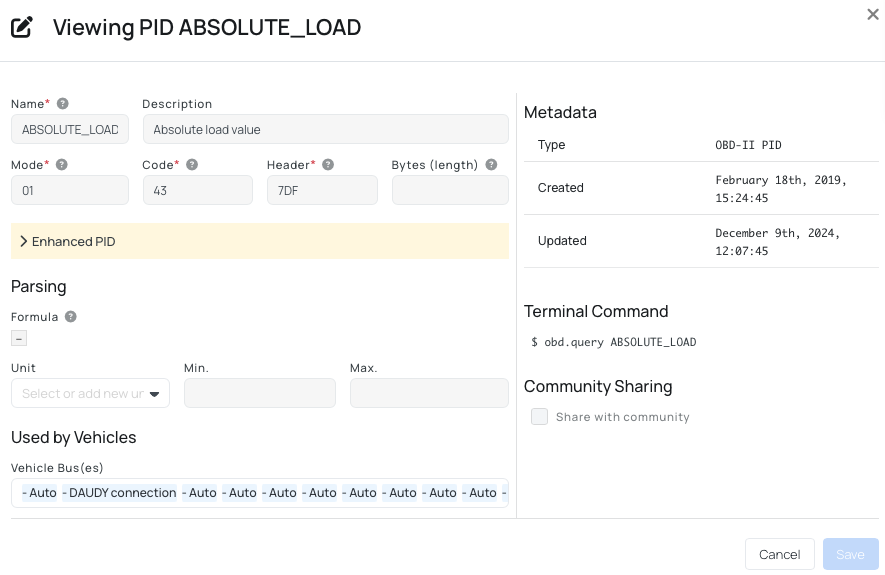Show help for the Code field
885x575 pixels.
192,165
